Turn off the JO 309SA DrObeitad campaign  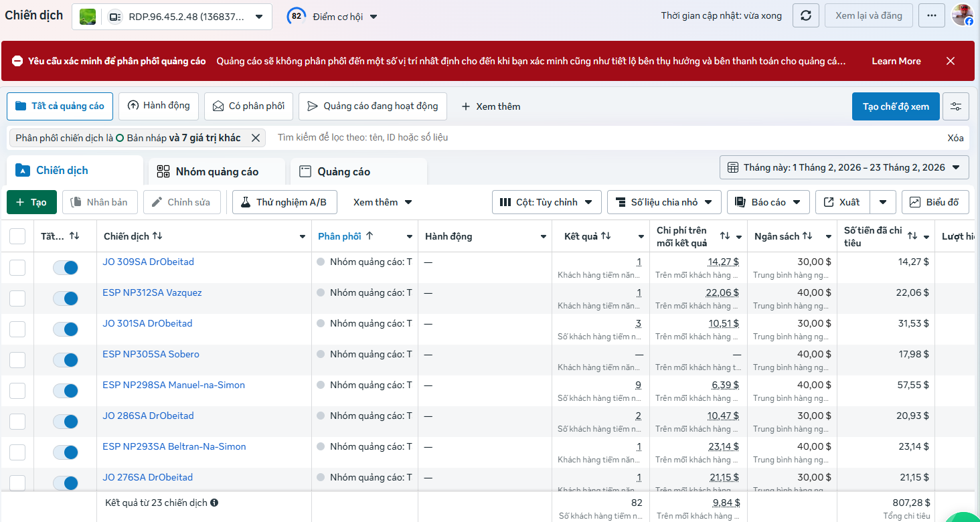[66, 268]
